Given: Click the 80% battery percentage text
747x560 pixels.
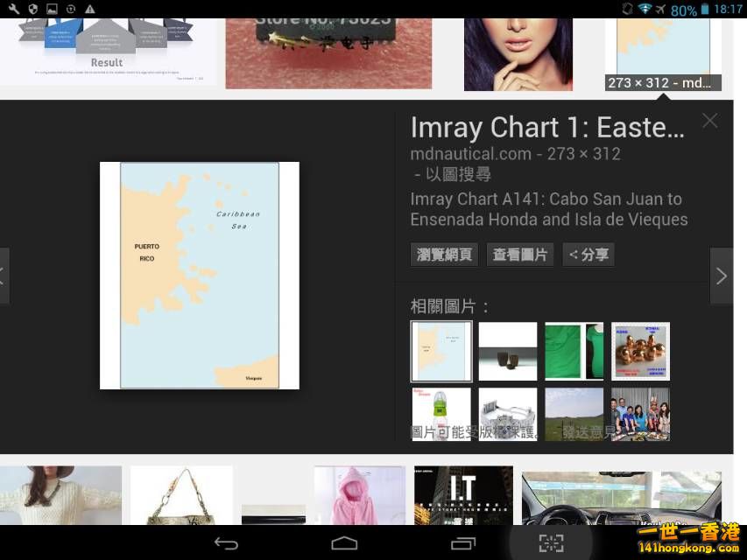Looking at the screenshot, I should [684, 10].
